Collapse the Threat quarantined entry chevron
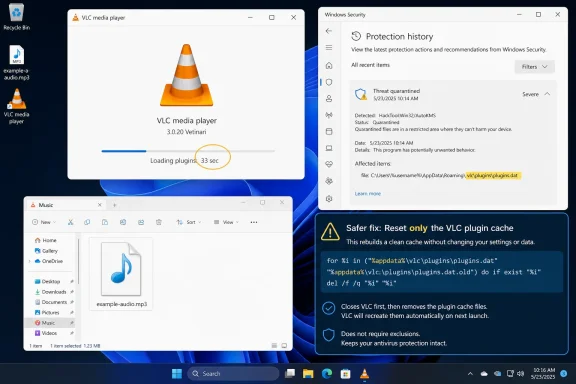Screen dimensions: 576x384 point(547,94)
